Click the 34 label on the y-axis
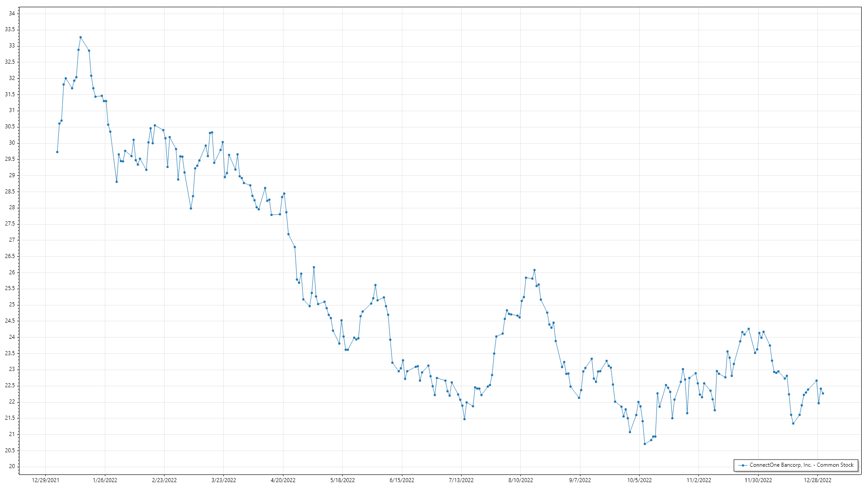 [x=12, y=14]
